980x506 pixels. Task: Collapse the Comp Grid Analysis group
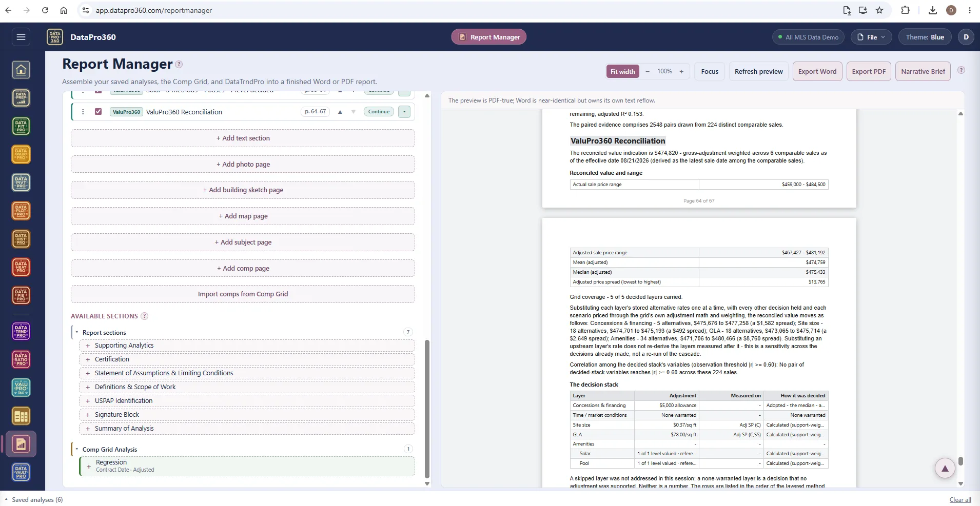click(77, 449)
